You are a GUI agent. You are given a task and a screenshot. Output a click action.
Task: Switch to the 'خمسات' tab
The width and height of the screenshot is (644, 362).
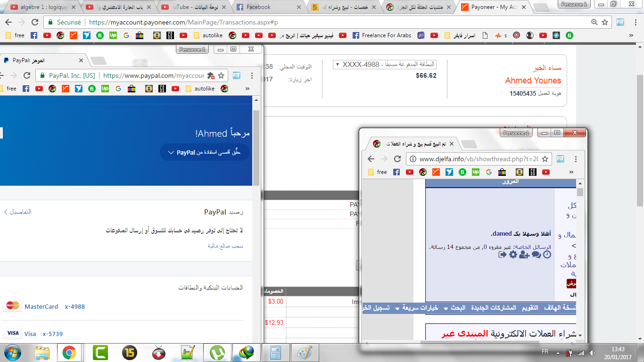coord(343,7)
